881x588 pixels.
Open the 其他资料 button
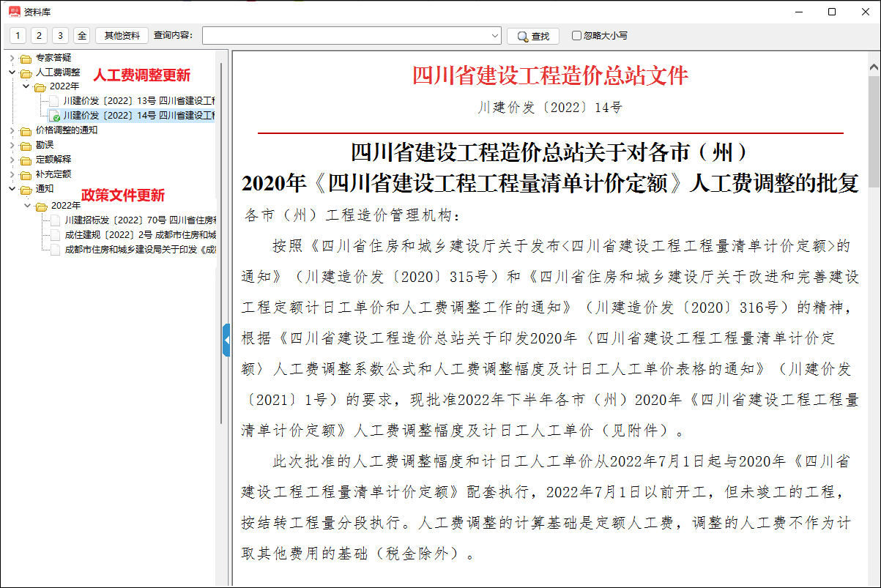pos(122,35)
